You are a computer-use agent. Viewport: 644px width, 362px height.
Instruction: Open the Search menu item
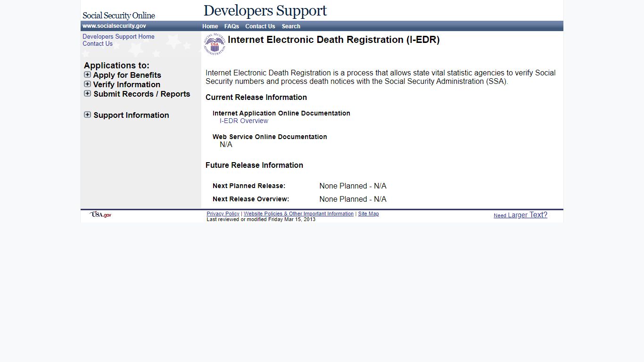291,26
